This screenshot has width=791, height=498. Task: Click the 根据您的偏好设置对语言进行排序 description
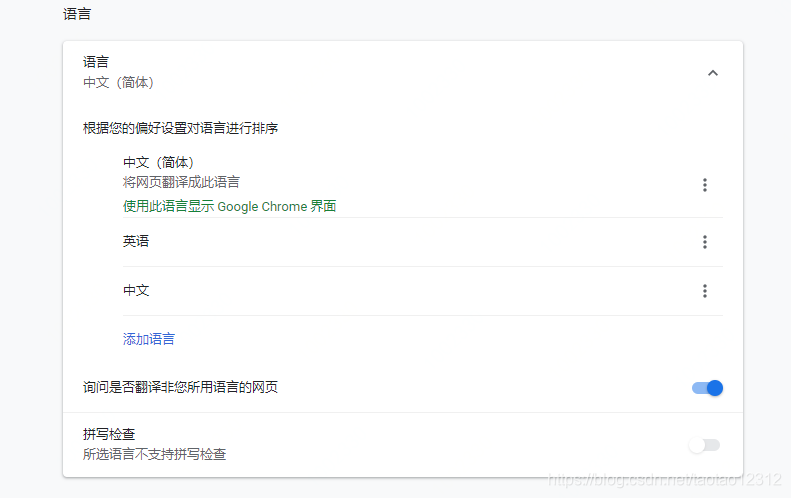181,128
